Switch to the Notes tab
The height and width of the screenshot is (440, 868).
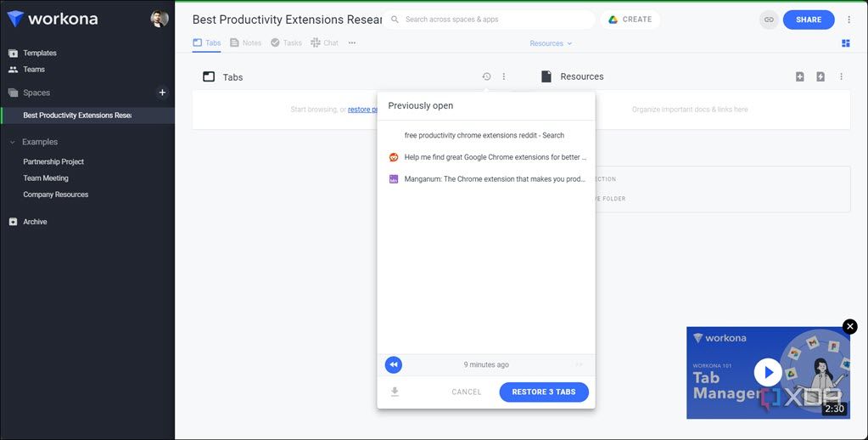(x=245, y=43)
